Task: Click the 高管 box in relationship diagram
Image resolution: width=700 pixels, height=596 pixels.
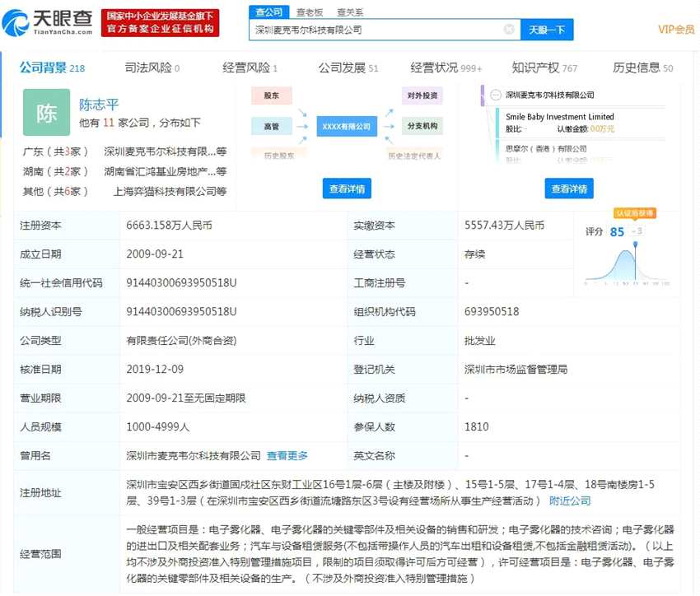Action: pos(272,126)
